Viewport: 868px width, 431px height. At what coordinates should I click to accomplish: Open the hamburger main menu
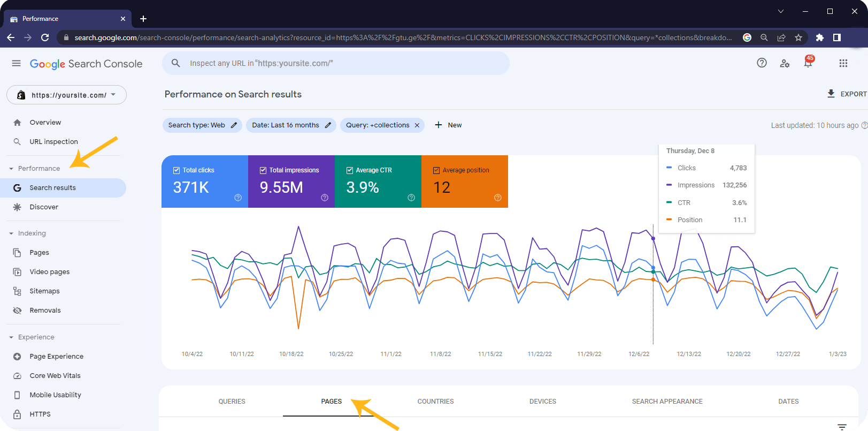[x=16, y=63]
